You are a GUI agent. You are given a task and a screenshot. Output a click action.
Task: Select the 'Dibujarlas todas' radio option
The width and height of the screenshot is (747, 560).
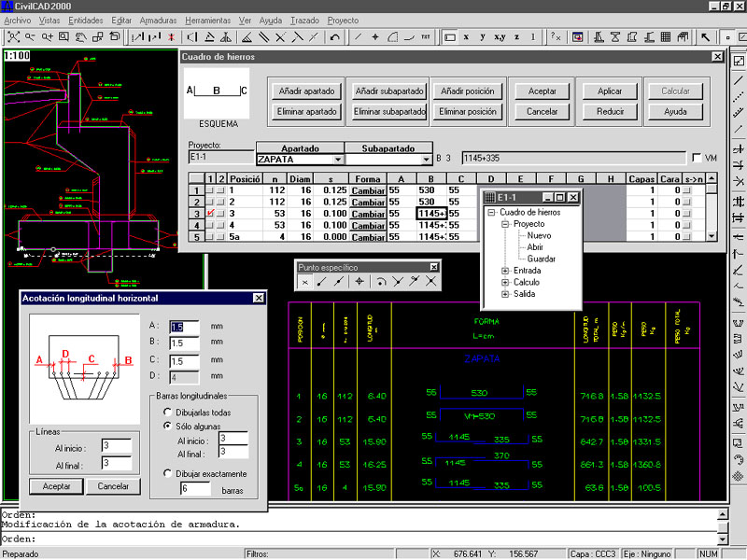[167, 412]
